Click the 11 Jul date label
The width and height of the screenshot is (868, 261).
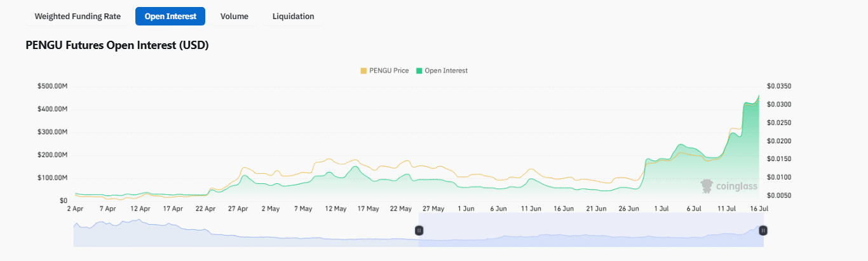click(x=727, y=209)
